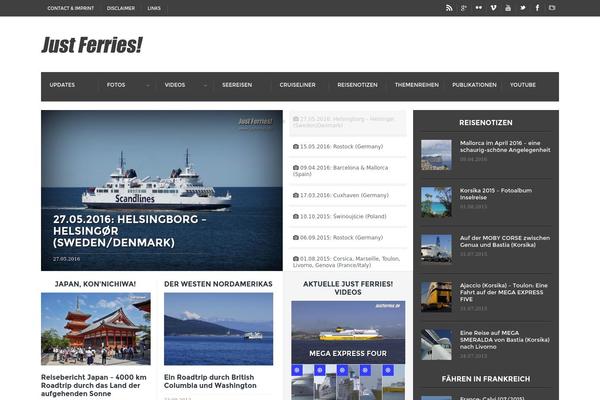
Task: Click camera icon beside 06.09.2015 Rostock entry
Action: 295,237
